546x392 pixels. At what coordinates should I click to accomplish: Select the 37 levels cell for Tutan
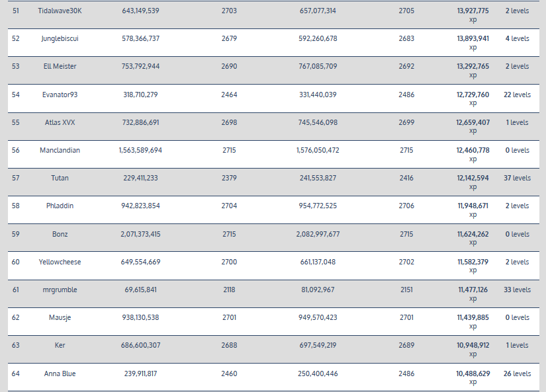pyautogui.click(x=517, y=178)
